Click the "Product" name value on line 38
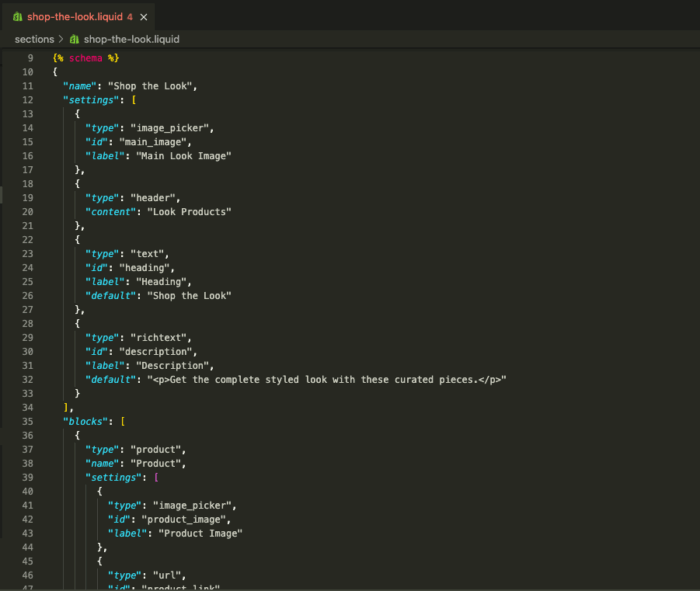 click(155, 463)
